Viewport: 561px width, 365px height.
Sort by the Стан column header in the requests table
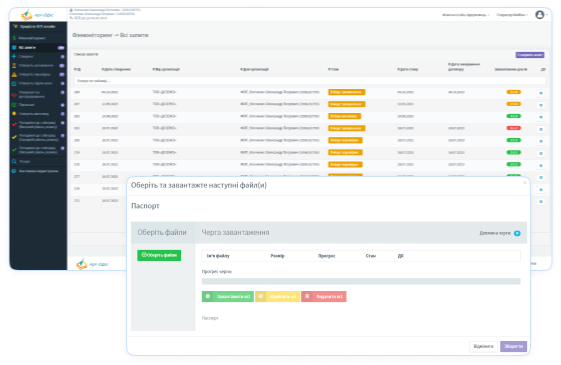[333, 69]
